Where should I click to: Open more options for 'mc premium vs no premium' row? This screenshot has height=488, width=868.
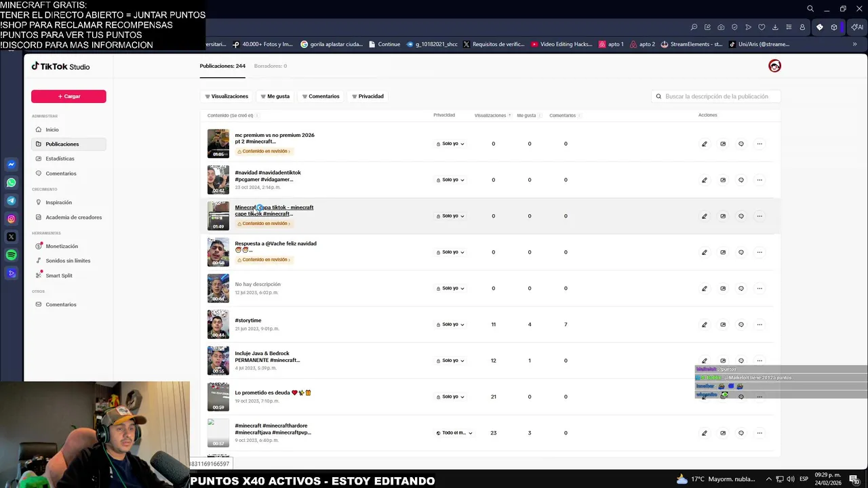[759, 144]
